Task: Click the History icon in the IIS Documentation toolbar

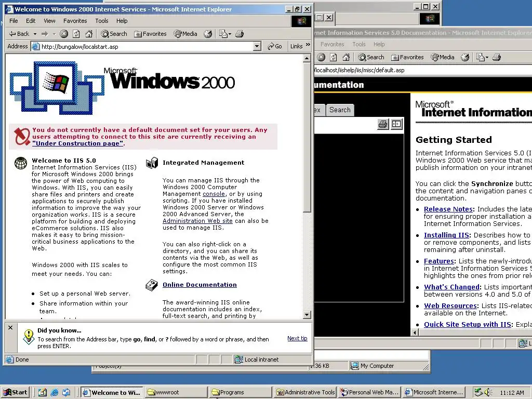Action: pos(465,57)
